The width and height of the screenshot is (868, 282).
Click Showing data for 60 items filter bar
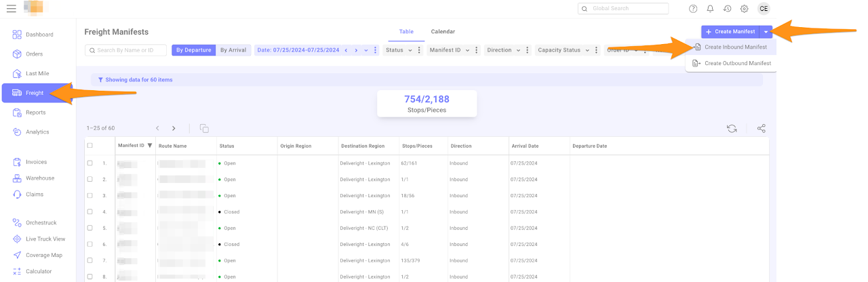pos(427,80)
